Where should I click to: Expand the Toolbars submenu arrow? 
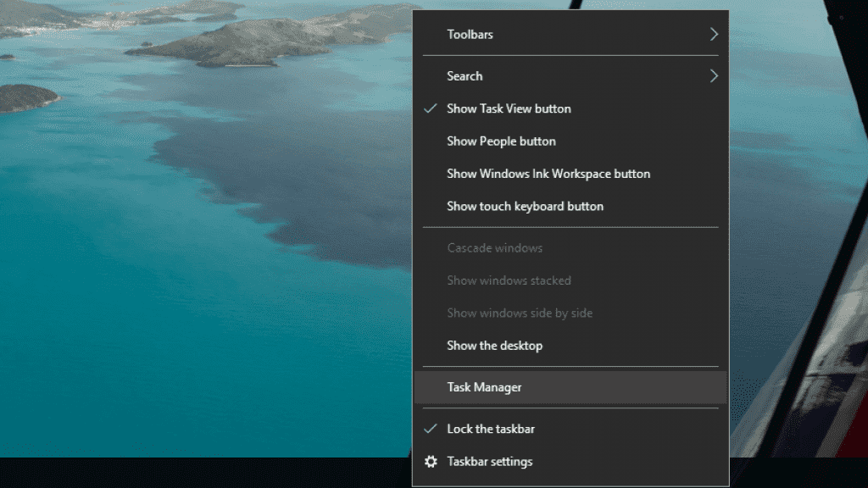(713, 35)
